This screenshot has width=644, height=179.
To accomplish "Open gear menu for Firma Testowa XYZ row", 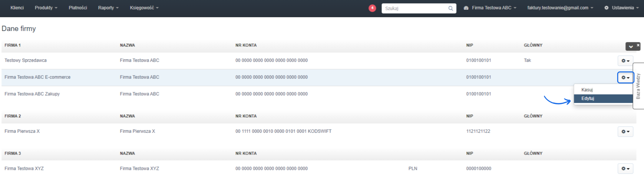I will (x=625, y=169).
